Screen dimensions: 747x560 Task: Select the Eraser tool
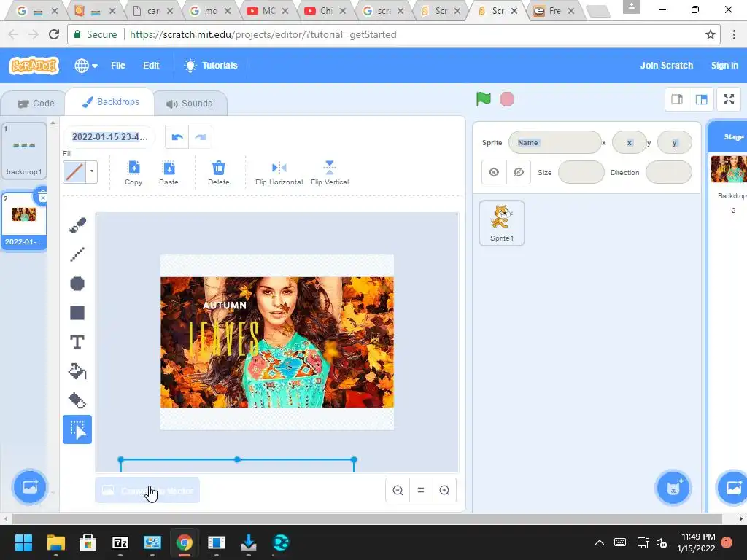coord(77,400)
